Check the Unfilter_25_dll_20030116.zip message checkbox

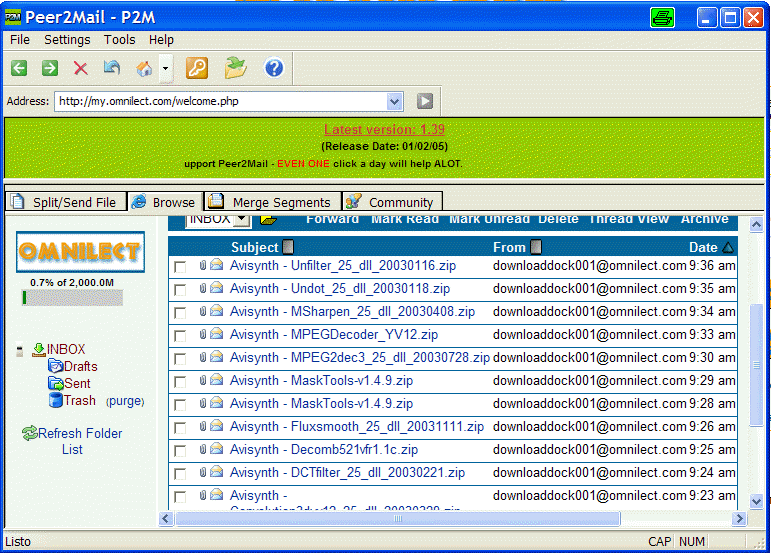tap(180, 267)
